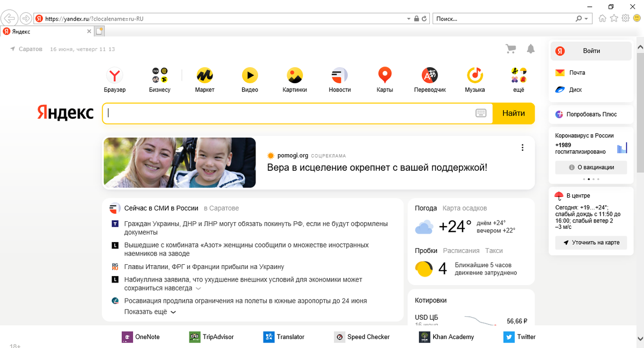Image resolution: width=644 pixels, height=348 pixels.
Task: Open the Музыка service icon
Action: click(x=474, y=75)
